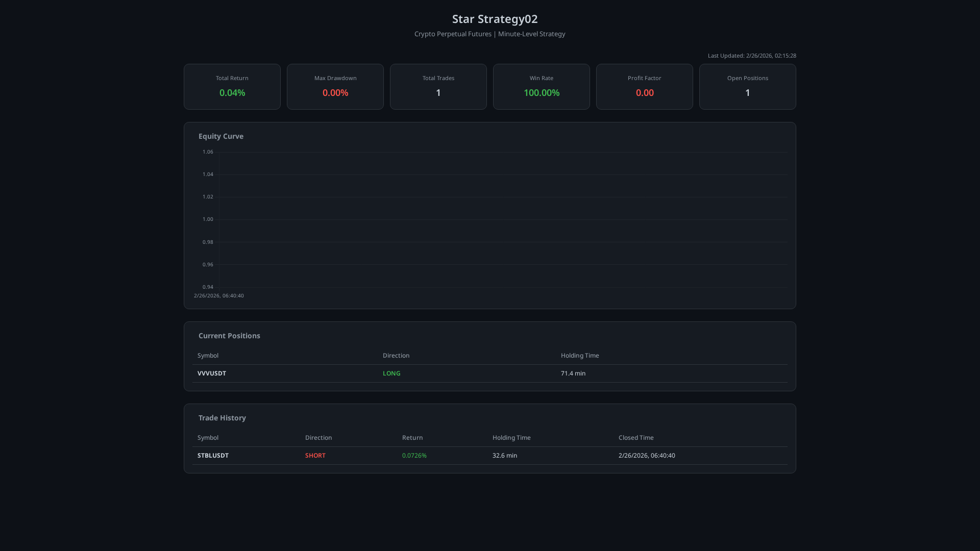980x551 pixels.
Task: Click the Holding Time column header
Action: tap(511, 437)
